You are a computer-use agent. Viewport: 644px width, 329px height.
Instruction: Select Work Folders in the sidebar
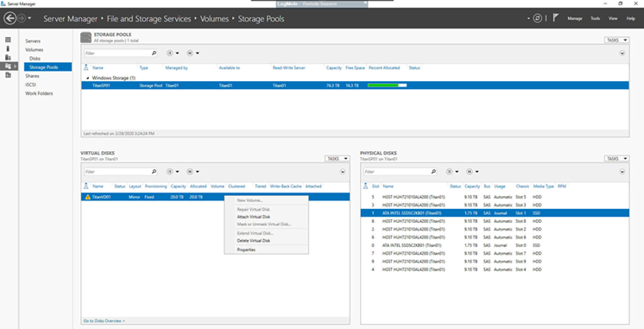[x=39, y=93]
